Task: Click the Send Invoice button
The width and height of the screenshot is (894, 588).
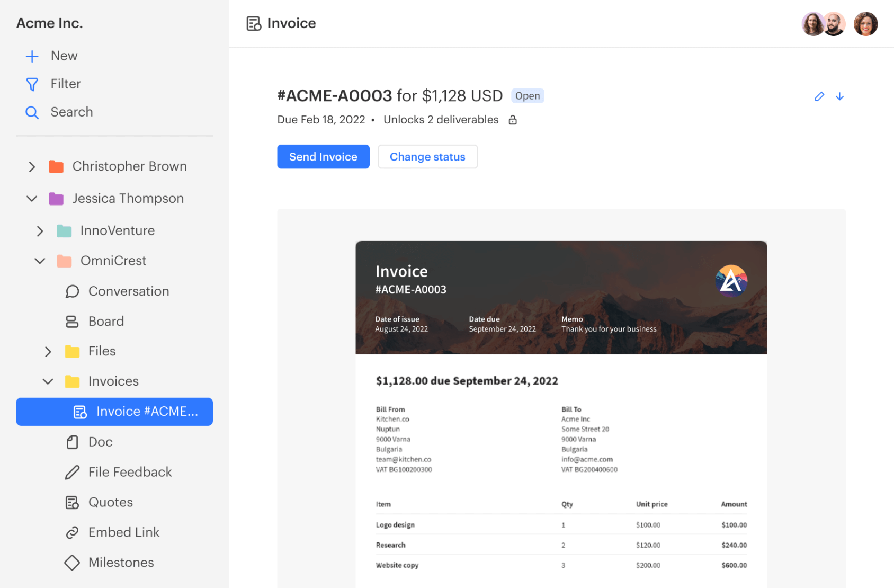Action: coord(323,156)
